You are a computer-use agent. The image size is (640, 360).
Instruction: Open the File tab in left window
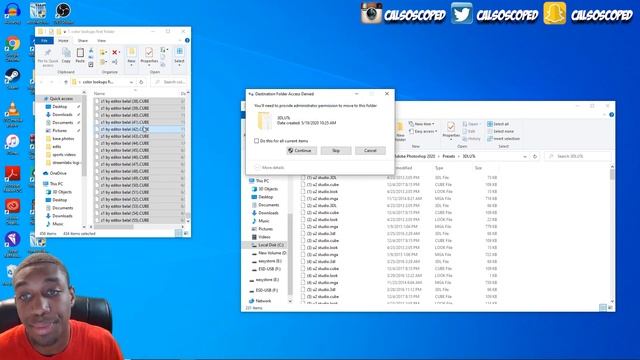[44, 40]
